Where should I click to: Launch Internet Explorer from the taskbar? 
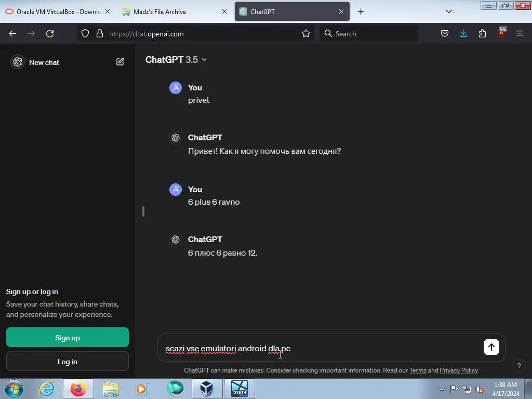pyautogui.click(x=46, y=389)
